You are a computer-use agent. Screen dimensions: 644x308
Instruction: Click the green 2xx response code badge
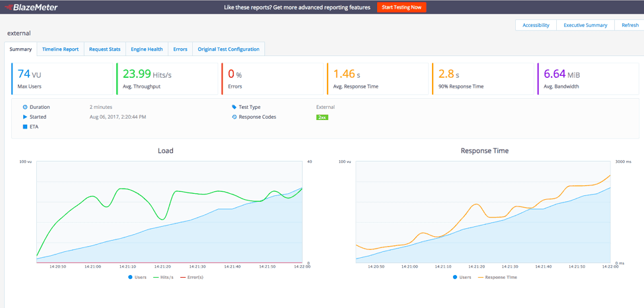(322, 117)
